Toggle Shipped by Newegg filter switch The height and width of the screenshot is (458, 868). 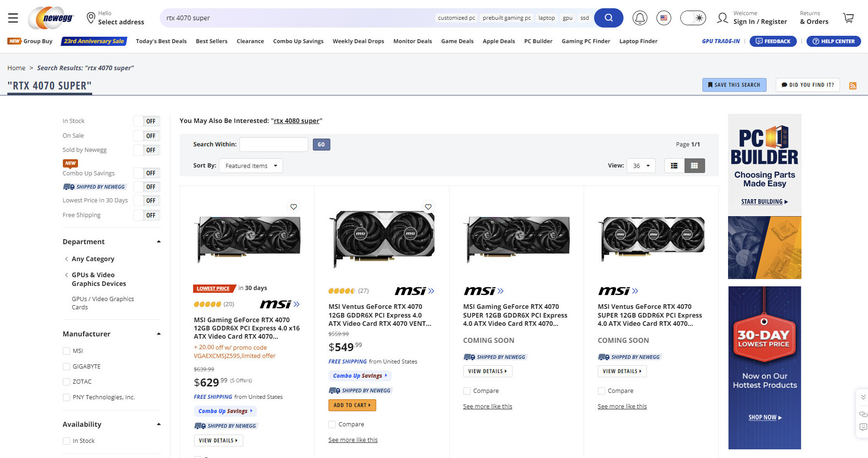(147, 187)
